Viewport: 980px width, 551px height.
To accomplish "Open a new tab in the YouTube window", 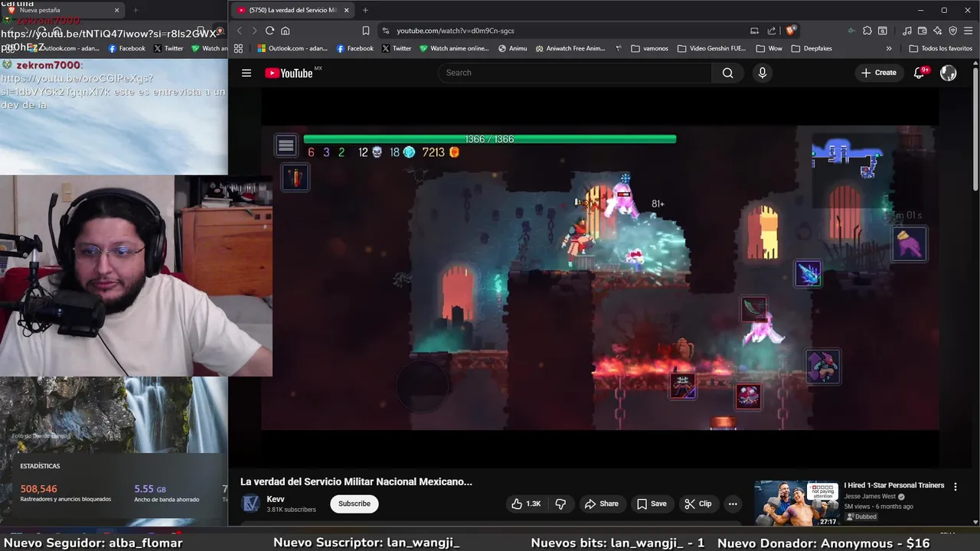I will pos(365,10).
